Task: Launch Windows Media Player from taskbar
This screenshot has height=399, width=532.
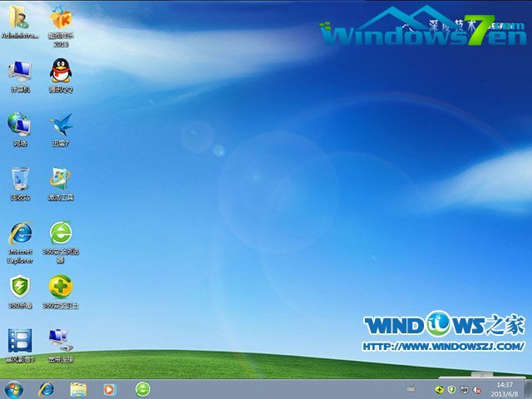Action: pyautogui.click(x=110, y=390)
